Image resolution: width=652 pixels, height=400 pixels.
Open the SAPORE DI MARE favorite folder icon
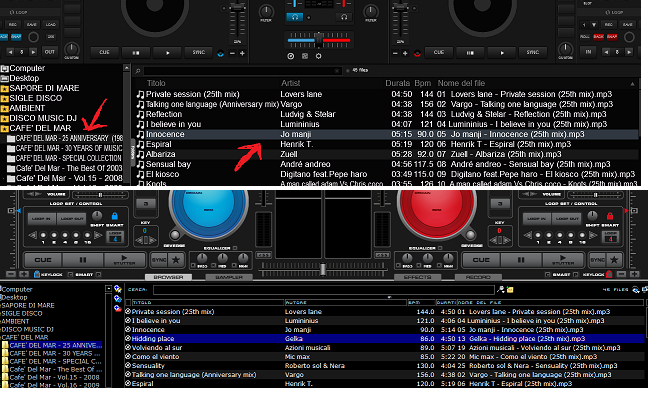(x=5, y=87)
